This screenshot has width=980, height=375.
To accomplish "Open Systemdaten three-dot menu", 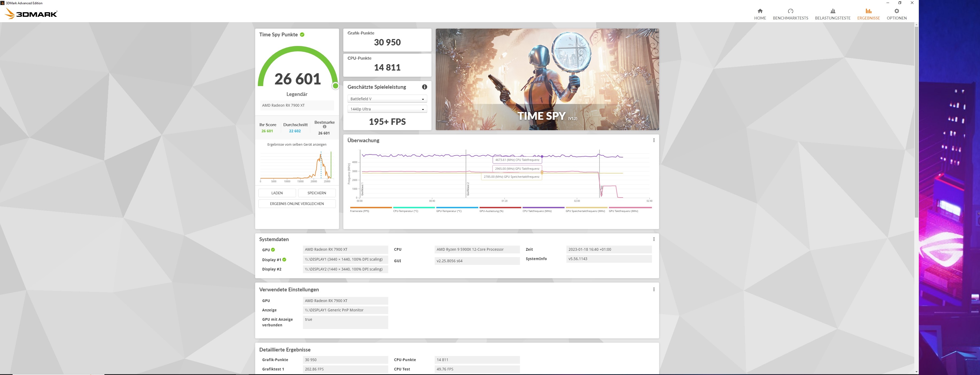I will [654, 239].
